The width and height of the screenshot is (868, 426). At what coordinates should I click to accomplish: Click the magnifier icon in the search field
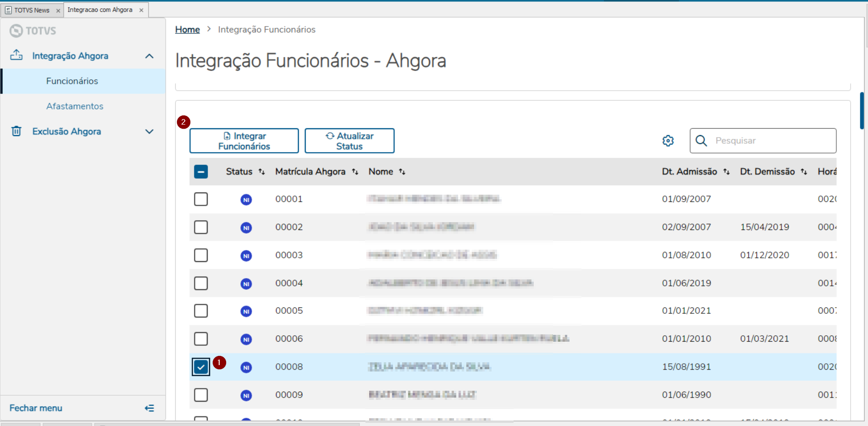(x=701, y=141)
